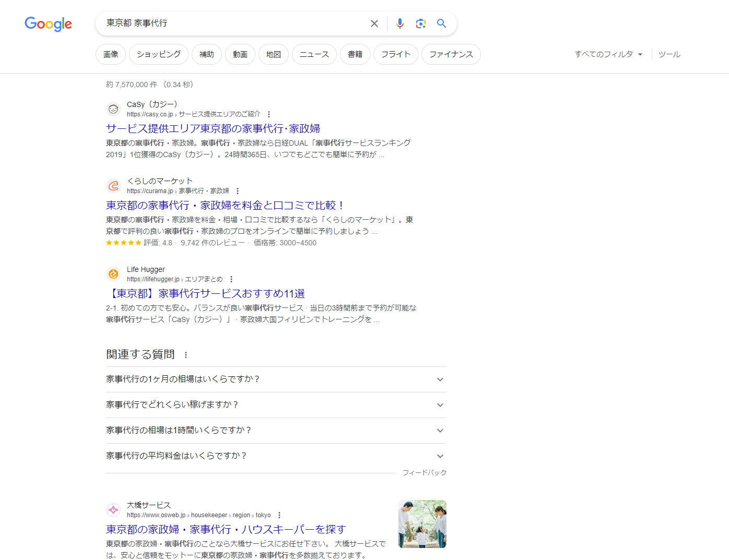Switch to the 画像 filter tab

111,54
